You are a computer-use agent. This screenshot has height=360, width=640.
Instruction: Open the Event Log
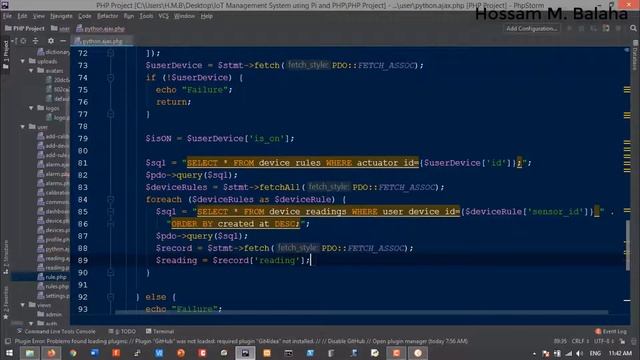click(611, 331)
